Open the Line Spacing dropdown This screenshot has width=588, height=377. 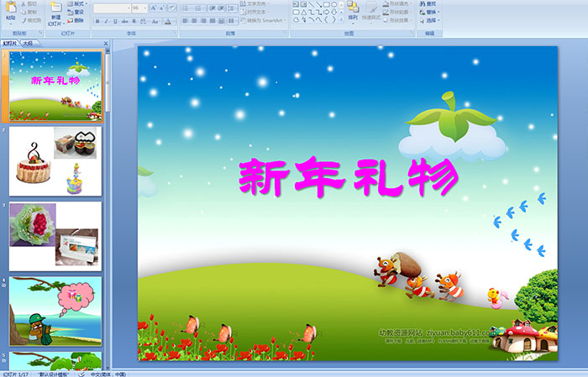232,8
